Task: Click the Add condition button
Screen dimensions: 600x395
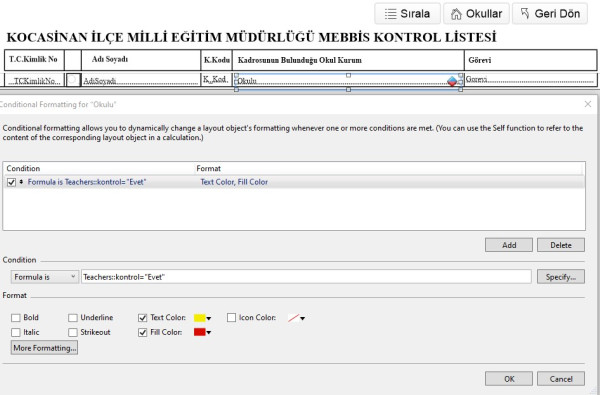Action: (509, 245)
